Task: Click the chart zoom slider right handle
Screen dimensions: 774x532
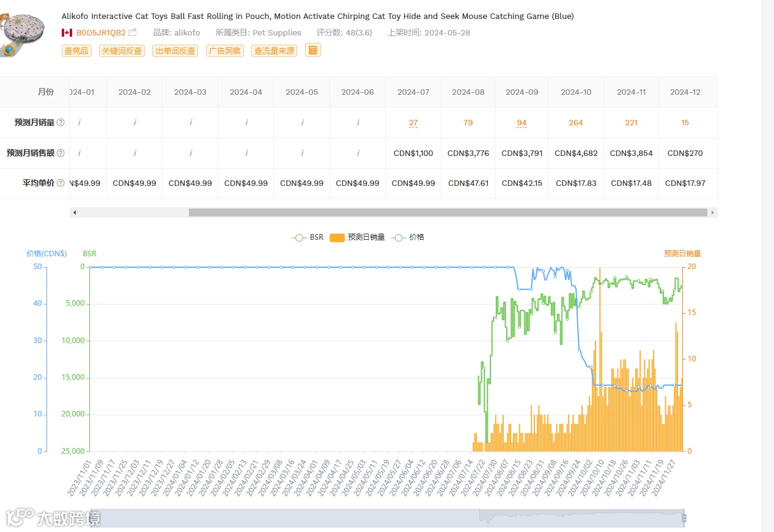Action: (684, 518)
